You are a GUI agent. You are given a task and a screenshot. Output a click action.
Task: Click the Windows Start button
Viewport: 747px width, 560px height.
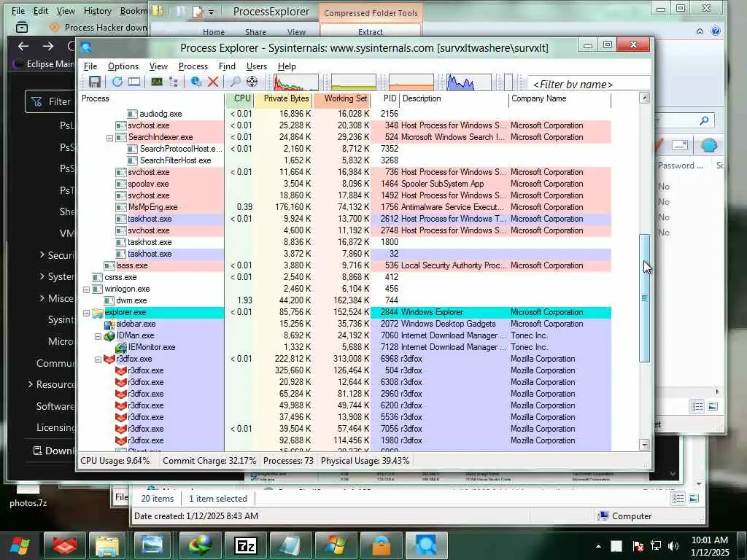click(20, 545)
